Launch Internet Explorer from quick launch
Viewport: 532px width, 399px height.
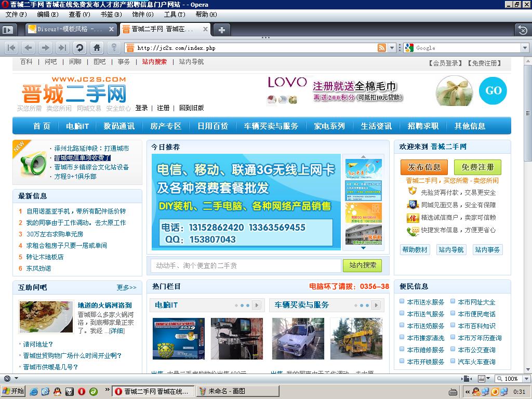point(33,392)
